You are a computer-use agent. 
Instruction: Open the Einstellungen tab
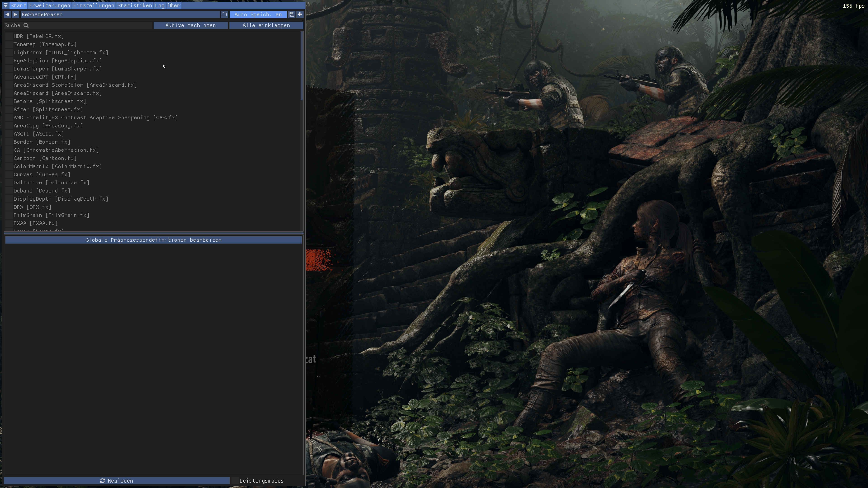tap(94, 5)
